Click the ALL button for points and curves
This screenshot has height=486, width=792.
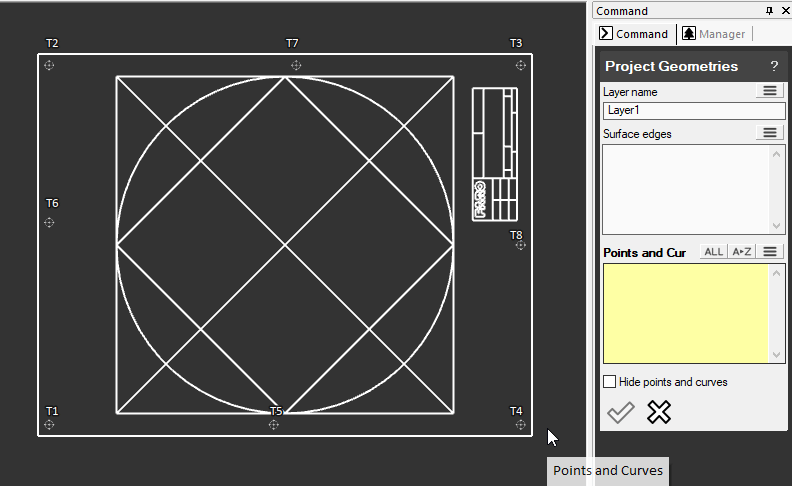[x=713, y=252]
